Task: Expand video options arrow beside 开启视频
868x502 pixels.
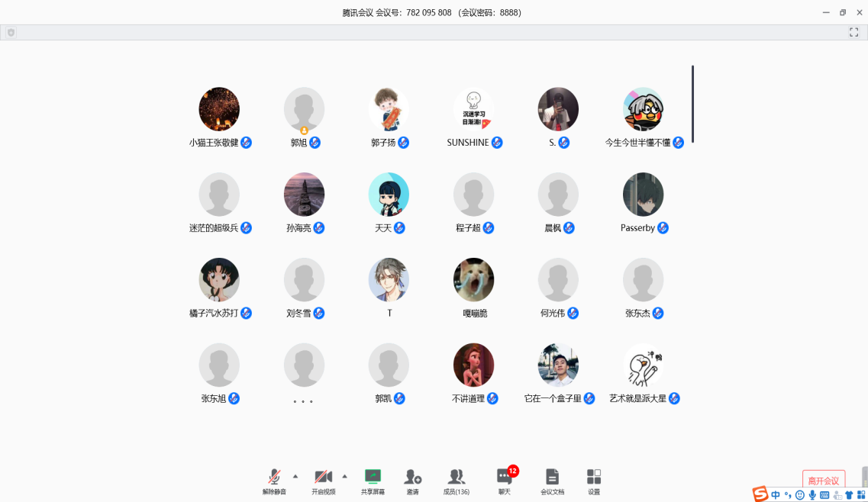Action: pos(344,476)
